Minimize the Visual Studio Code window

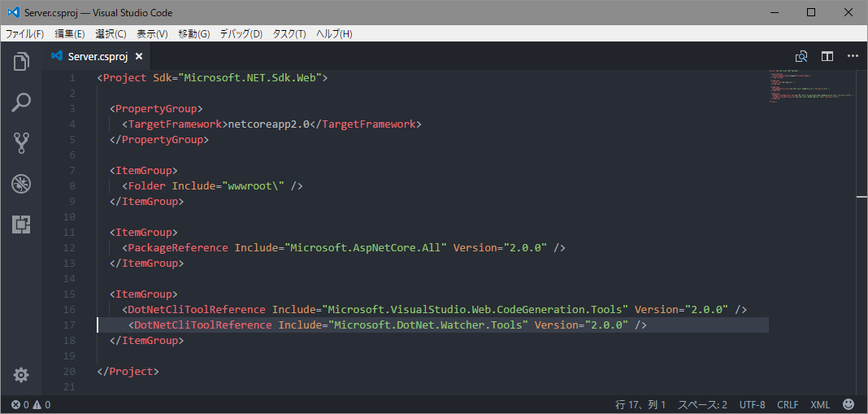coord(775,12)
